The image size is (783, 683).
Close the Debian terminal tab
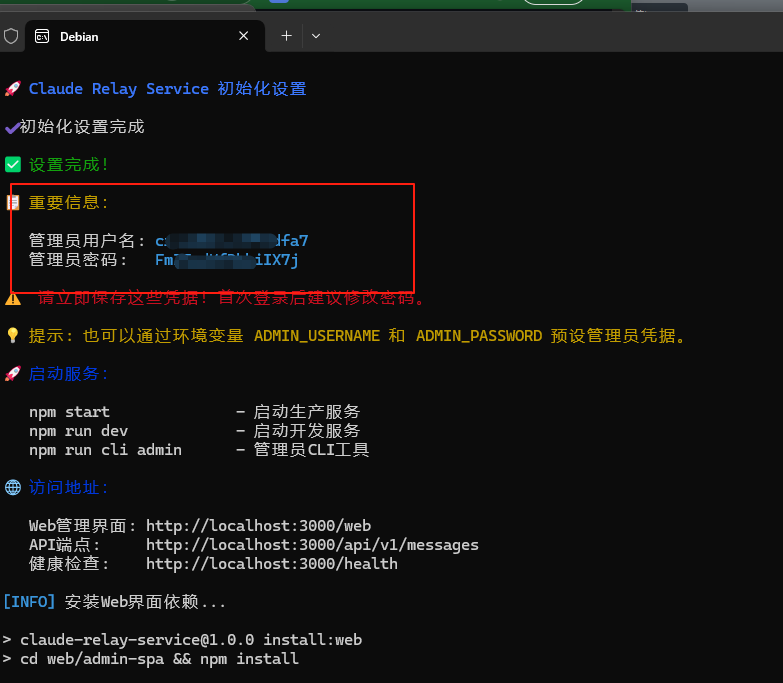click(x=244, y=36)
